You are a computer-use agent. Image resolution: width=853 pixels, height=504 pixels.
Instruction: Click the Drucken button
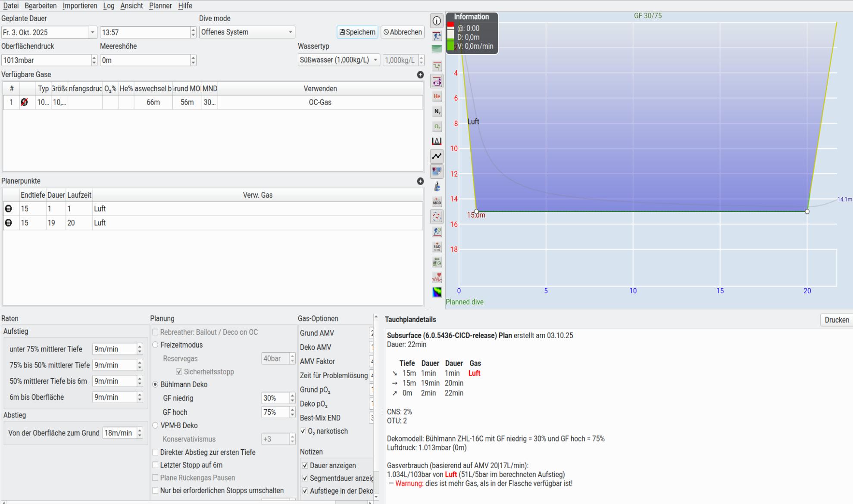[836, 320]
